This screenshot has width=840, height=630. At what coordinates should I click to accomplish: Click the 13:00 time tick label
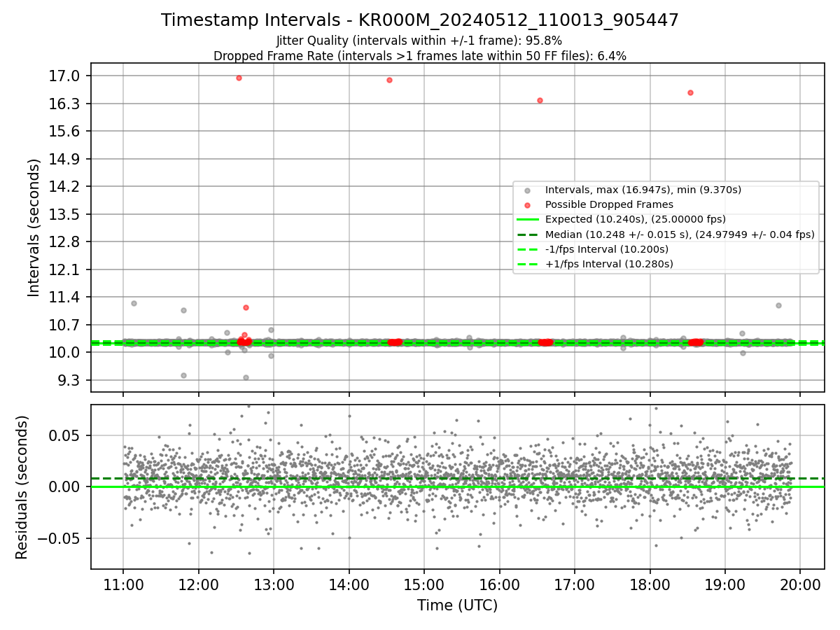point(274,585)
